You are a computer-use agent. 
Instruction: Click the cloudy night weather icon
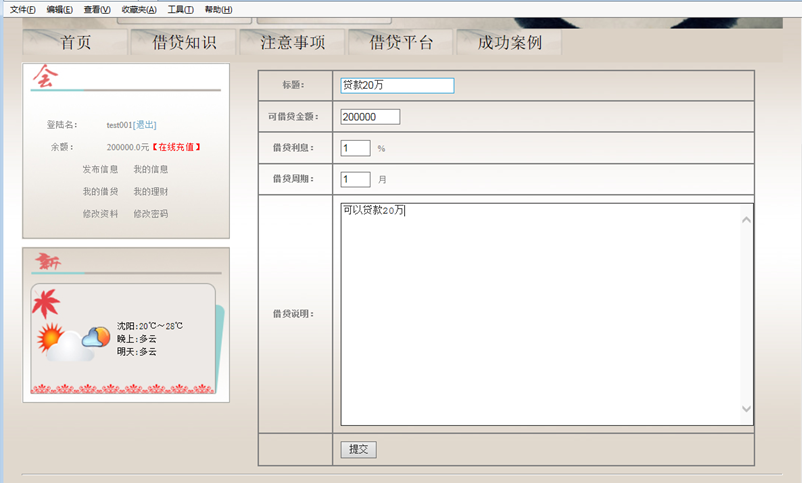96,337
